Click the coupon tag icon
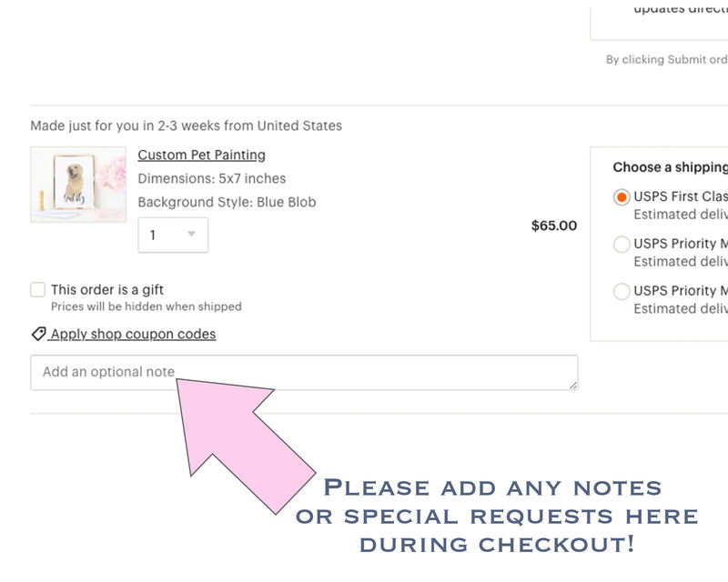 pos(38,334)
